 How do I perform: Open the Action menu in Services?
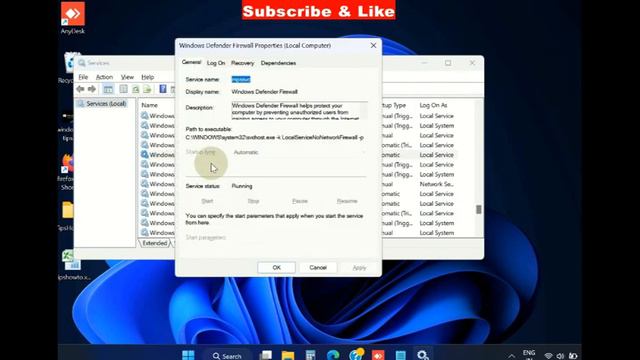pyautogui.click(x=104, y=77)
